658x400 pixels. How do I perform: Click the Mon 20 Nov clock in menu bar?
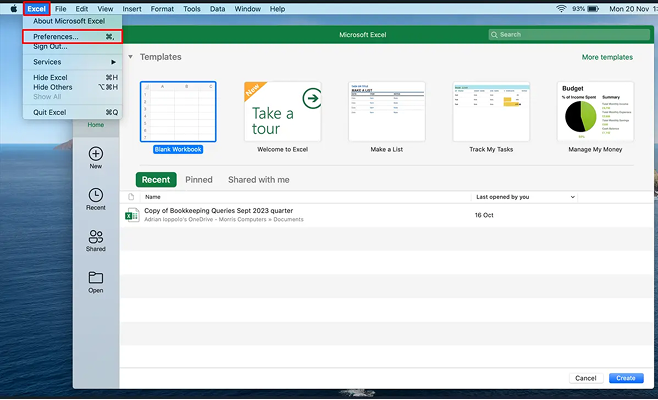pyautogui.click(x=633, y=8)
